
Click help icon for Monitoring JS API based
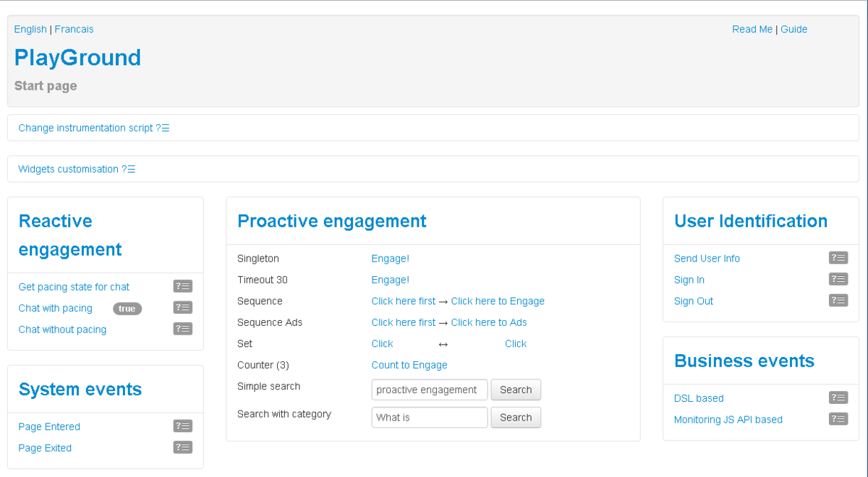838,419
